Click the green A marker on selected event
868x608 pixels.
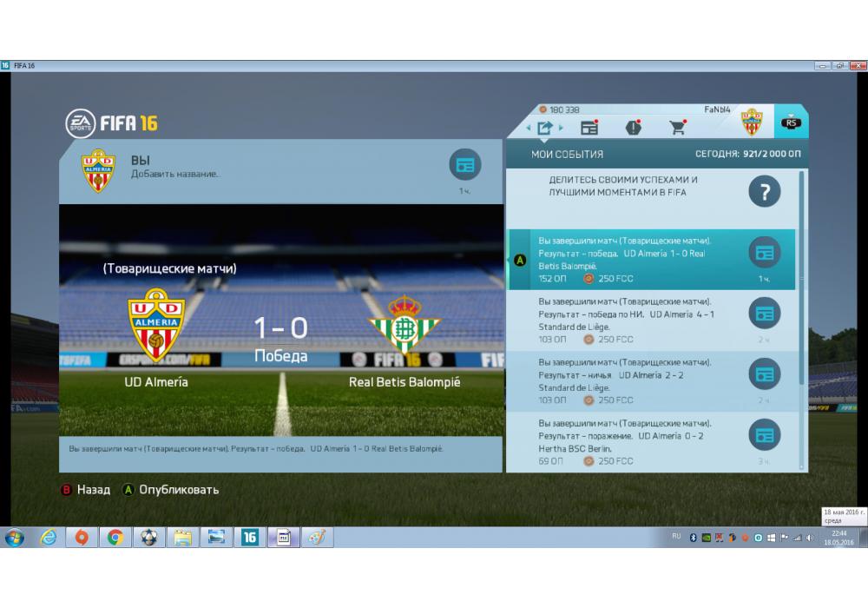click(x=520, y=260)
